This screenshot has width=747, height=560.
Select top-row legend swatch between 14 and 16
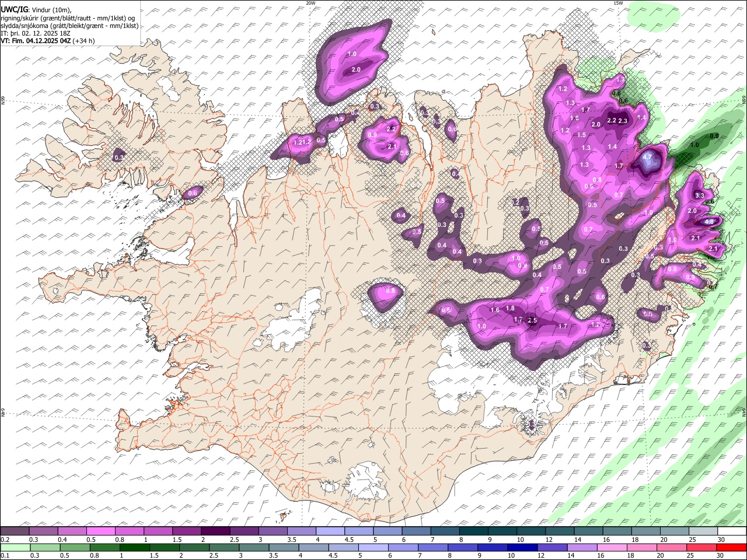tap(588, 531)
